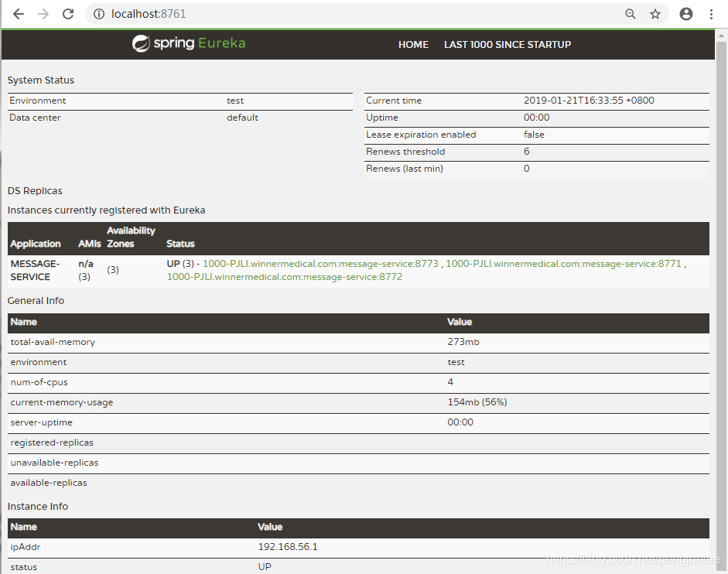Bookmark this page with the star icon
Screen dimensions: 728x574
coord(655,14)
